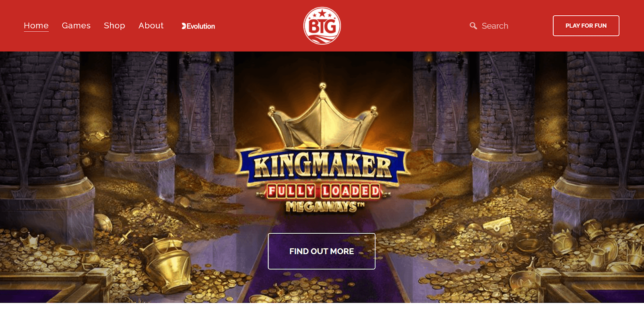Image resolution: width=644 pixels, height=321 pixels.
Task: Click the gold treasure chest in coins
Action: [x=497, y=224]
